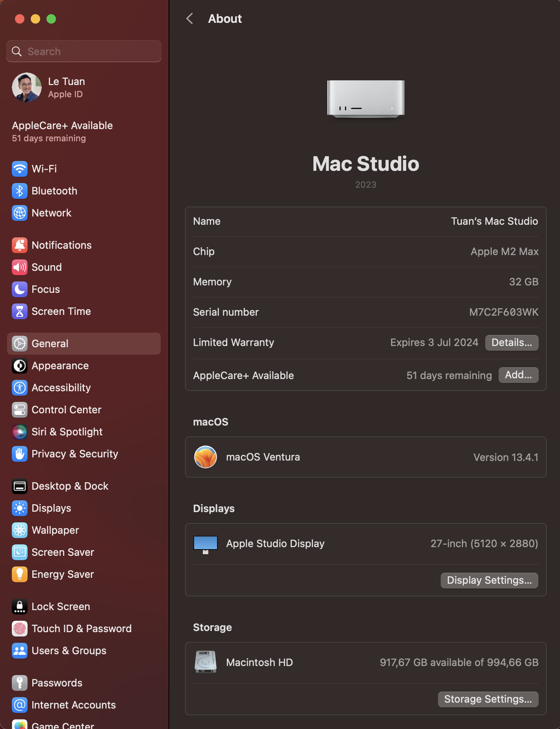Open the Screen Saver icon

(20, 552)
